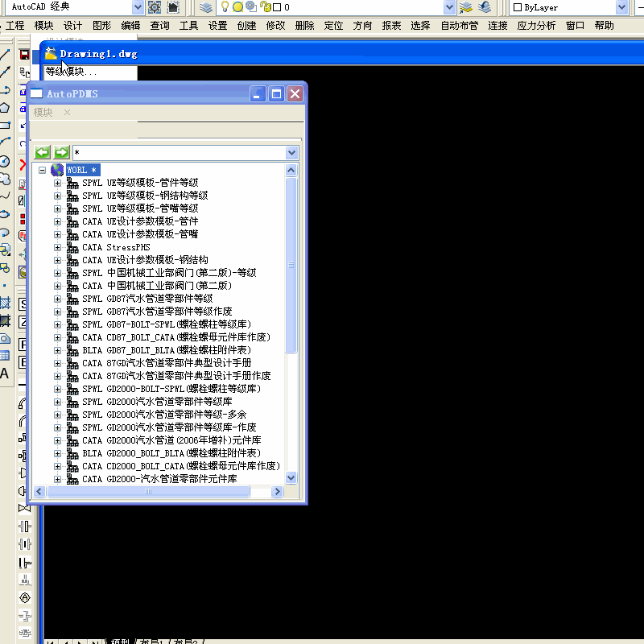
Task: Select CATA UE设计参数模板-管件 item
Action: (140, 222)
